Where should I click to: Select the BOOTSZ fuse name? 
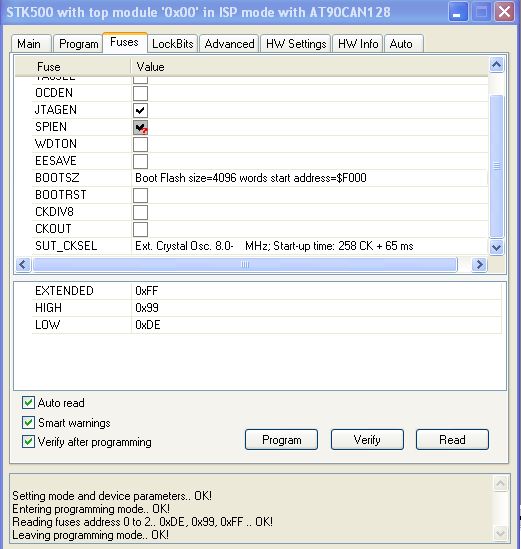pos(57,178)
